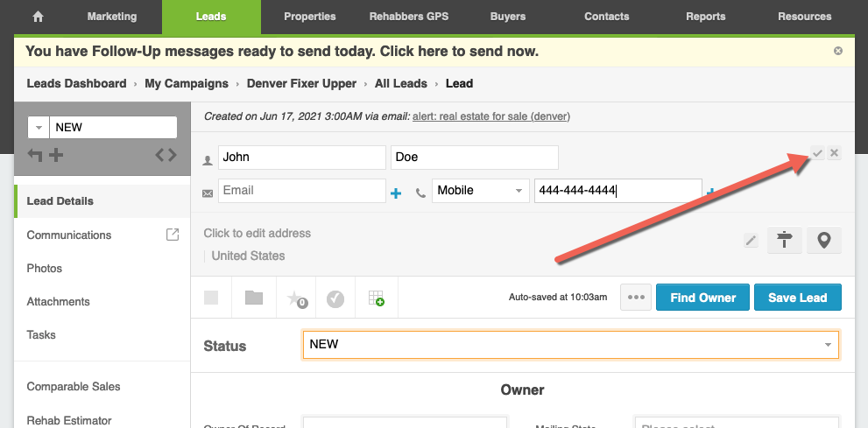Open the sidebar NEW status dropdown arrow

click(x=39, y=128)
